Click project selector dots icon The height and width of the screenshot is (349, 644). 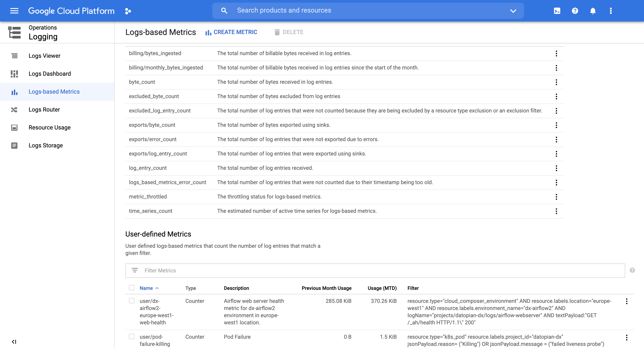(x=128, y=11)
